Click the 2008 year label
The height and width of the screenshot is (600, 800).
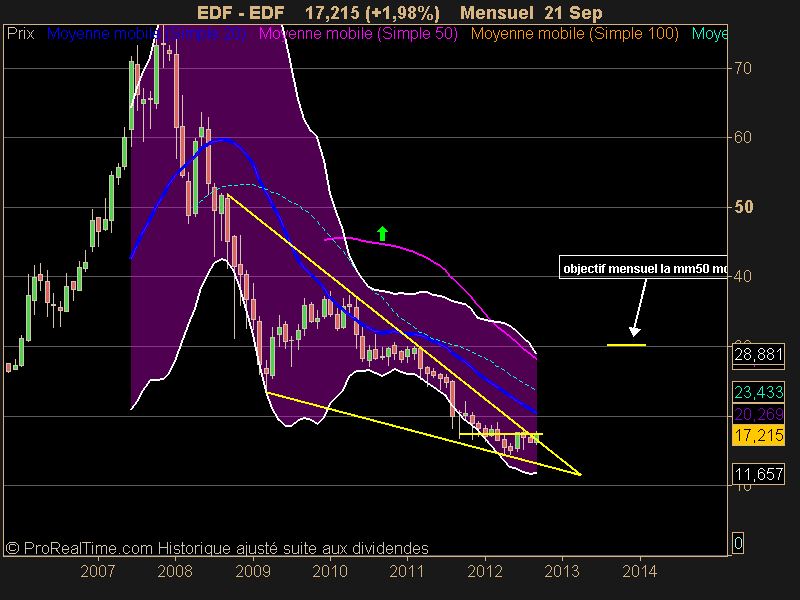pos(175,571)
